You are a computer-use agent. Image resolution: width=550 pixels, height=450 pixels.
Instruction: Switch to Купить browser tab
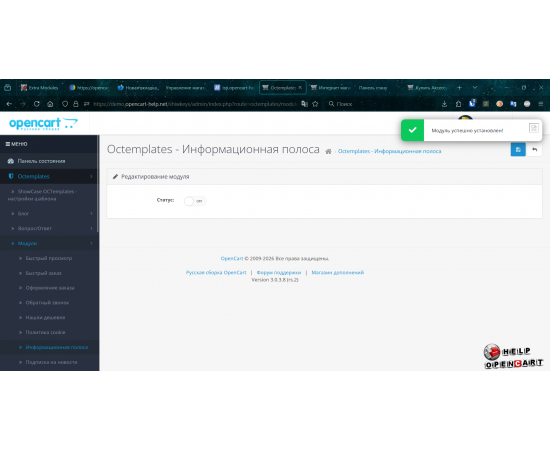[427, 88]
